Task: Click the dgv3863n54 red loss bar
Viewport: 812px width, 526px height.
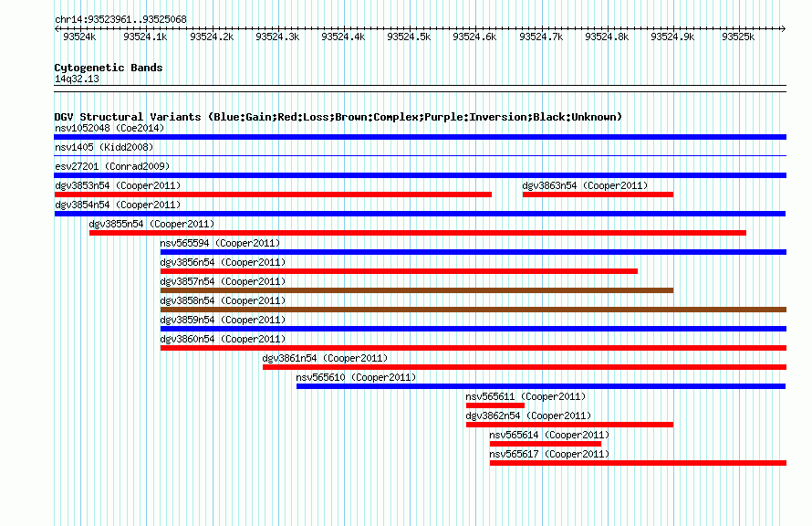Action: 598,195
